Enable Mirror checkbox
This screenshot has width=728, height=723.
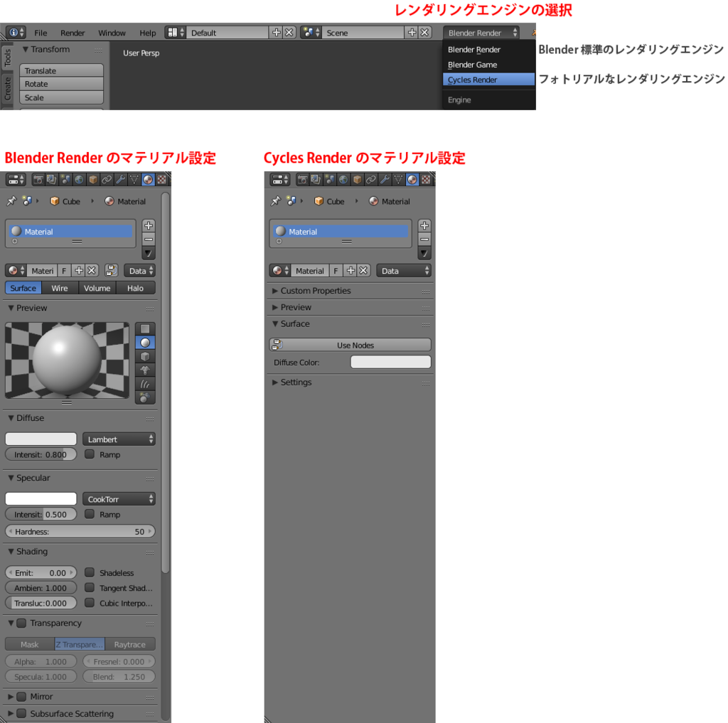[22, 697]
